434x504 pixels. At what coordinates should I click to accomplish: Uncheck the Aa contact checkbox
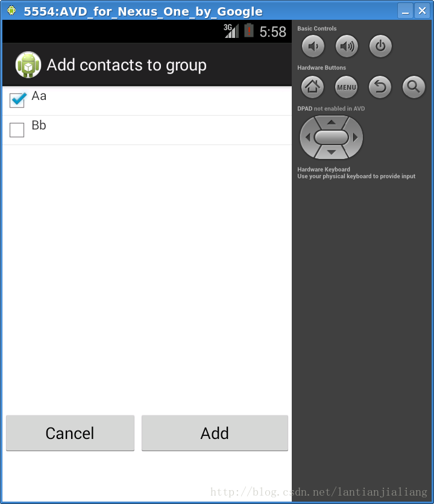pos(17,100)
